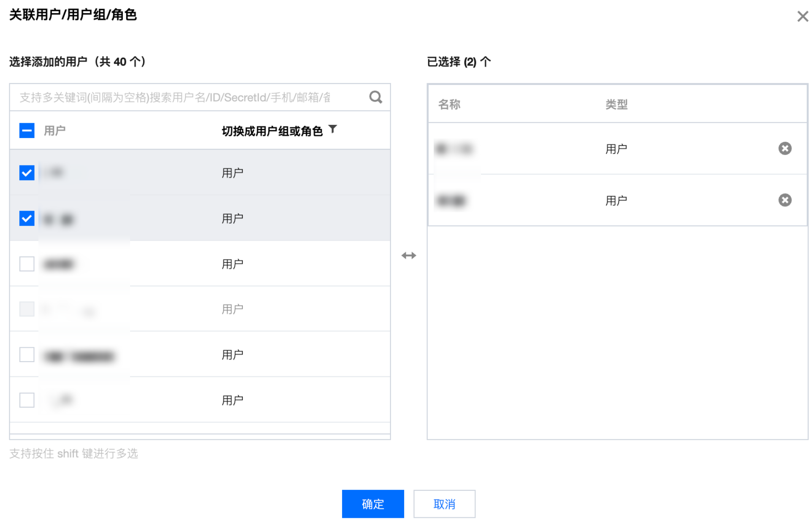The image size is (812, 522).
Task: Click the disabled fourth user checkbox
Action: click(27, 309)
